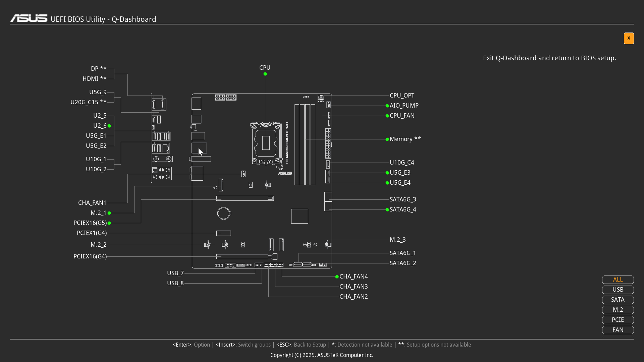Select the M.2_1 slot label
The height and width of the screenshot is (362, 644).
point(98,213)
